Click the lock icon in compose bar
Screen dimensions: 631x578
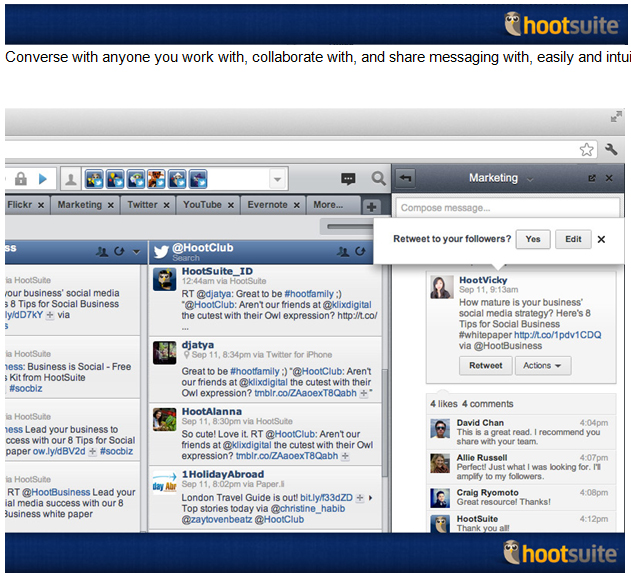click(21, 179)
